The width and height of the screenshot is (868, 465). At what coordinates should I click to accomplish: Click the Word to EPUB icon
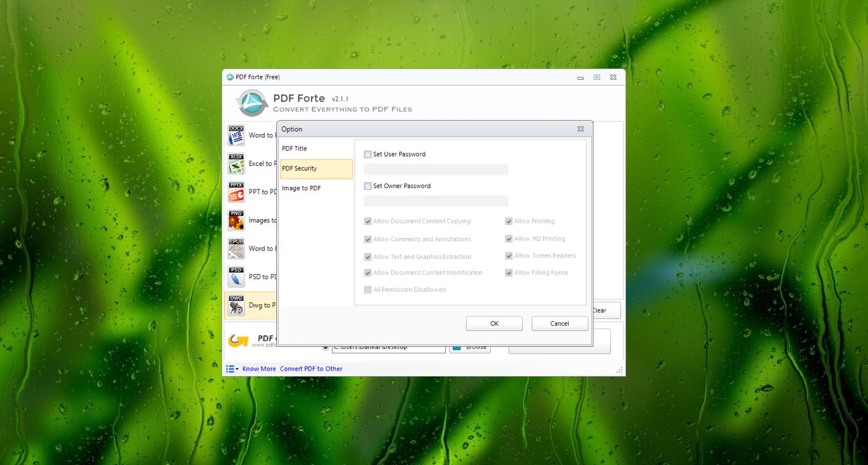pos(236,248)
